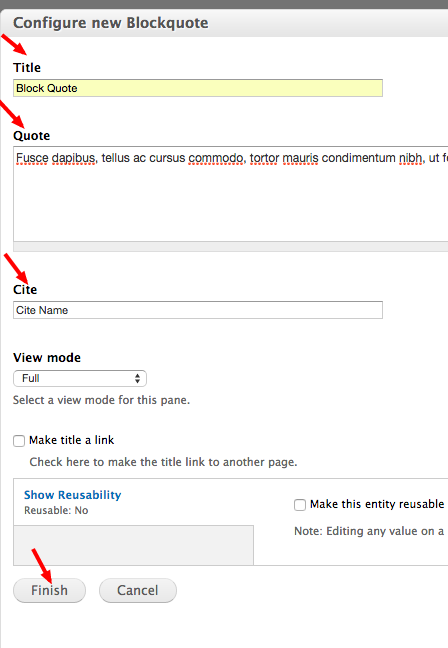Screen dimensions: 448x648
Task: Click the Cite Name input field
Action: (x=198, y=310)
